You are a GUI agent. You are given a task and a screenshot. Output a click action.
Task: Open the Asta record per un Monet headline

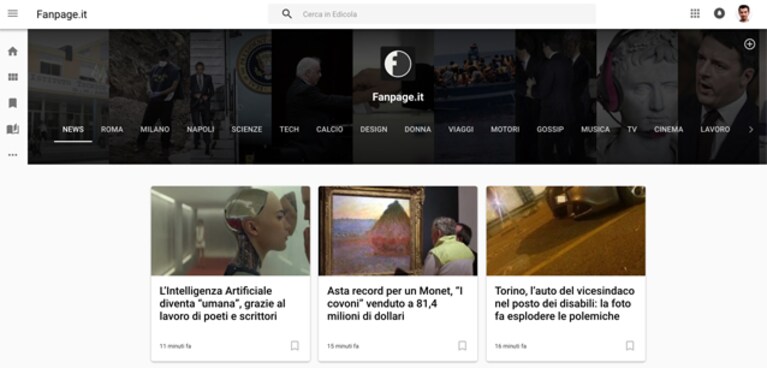pyautogui.click(x=395, y=304)
